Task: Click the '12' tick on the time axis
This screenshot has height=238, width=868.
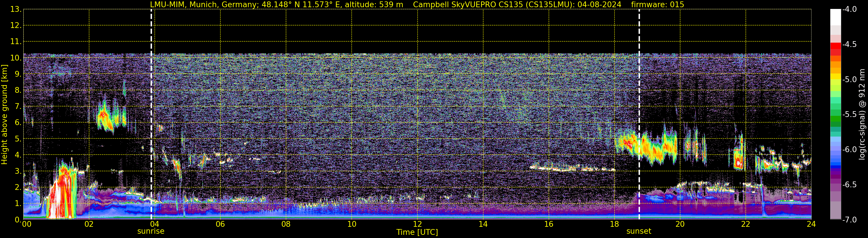Action: [x=417, y=224]
